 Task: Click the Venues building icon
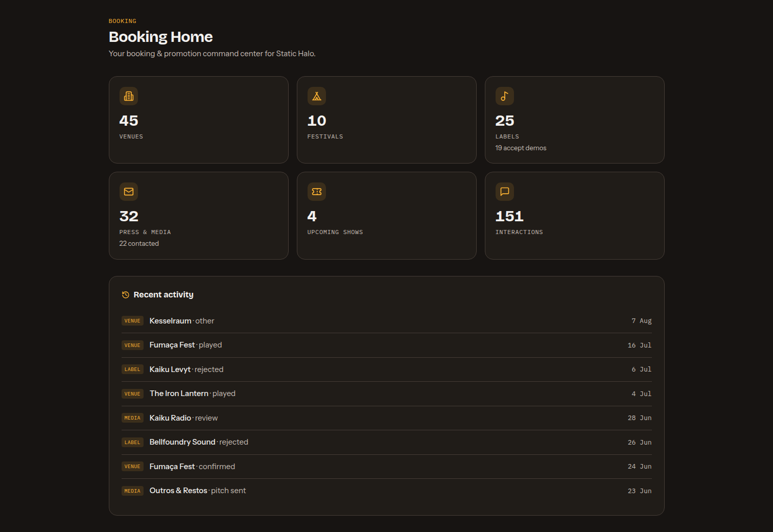pyautogui.click(x=129, y=96)
